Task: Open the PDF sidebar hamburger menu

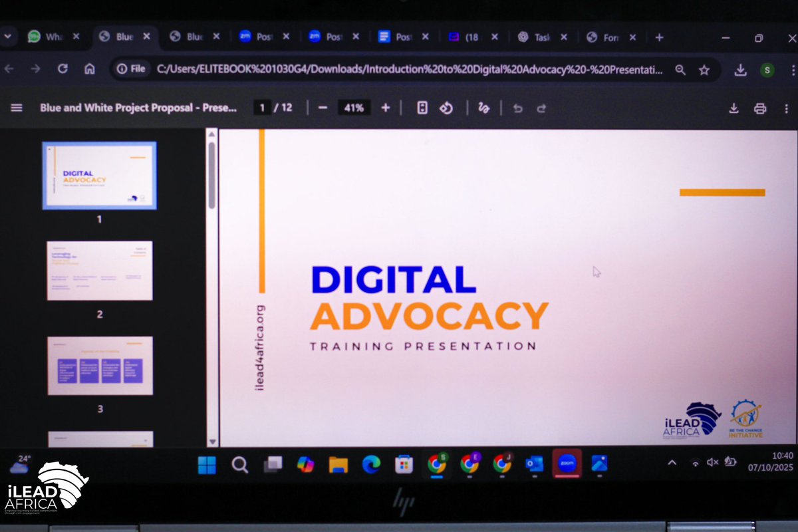Action: (x=17, y=108)
